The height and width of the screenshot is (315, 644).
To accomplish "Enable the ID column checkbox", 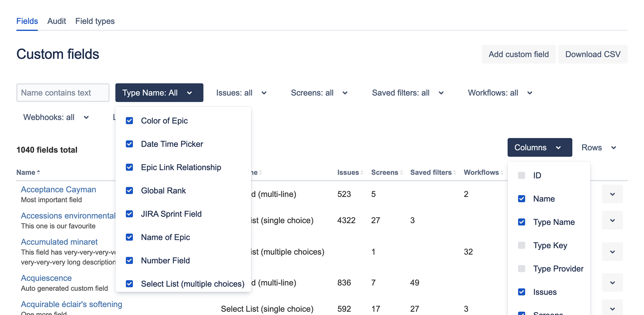I will click(x=521, y=175).
